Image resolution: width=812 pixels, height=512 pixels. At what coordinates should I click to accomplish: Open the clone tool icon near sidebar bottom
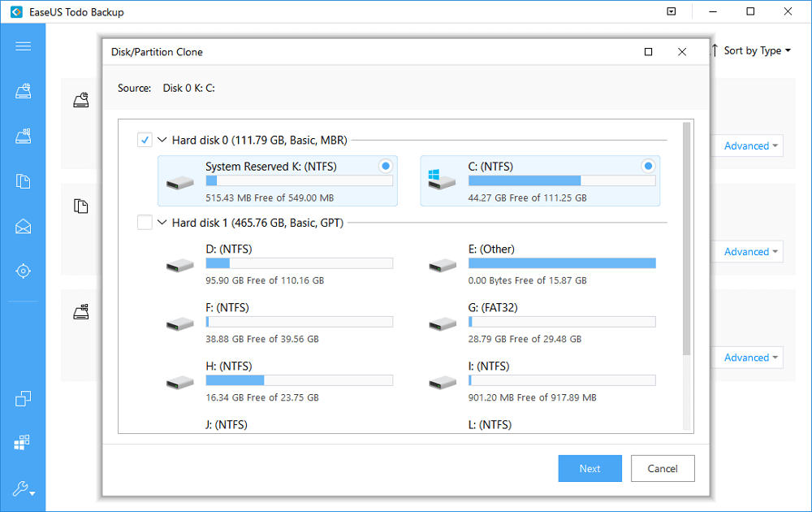(x=23, y=398)
